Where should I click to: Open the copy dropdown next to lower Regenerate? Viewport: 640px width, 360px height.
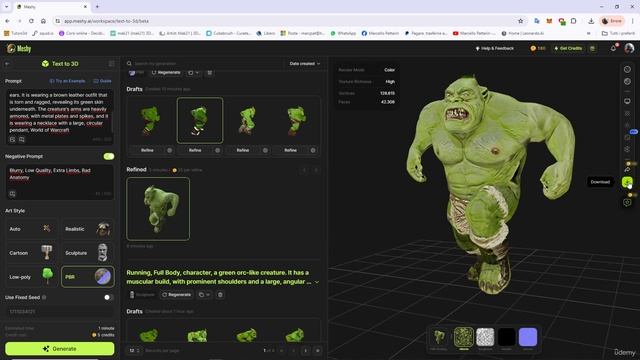coord(204,295)
